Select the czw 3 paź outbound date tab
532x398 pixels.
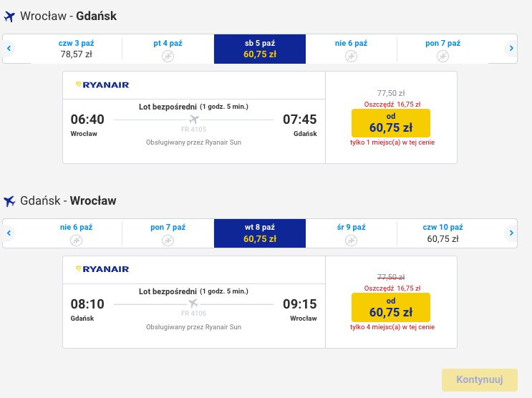(x=76, y=49)
